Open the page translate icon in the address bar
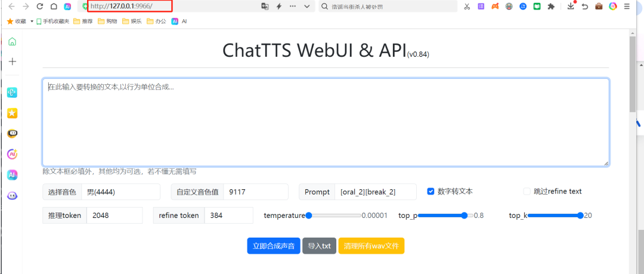The width and height of the screenshot is (644, 274). 265,6
